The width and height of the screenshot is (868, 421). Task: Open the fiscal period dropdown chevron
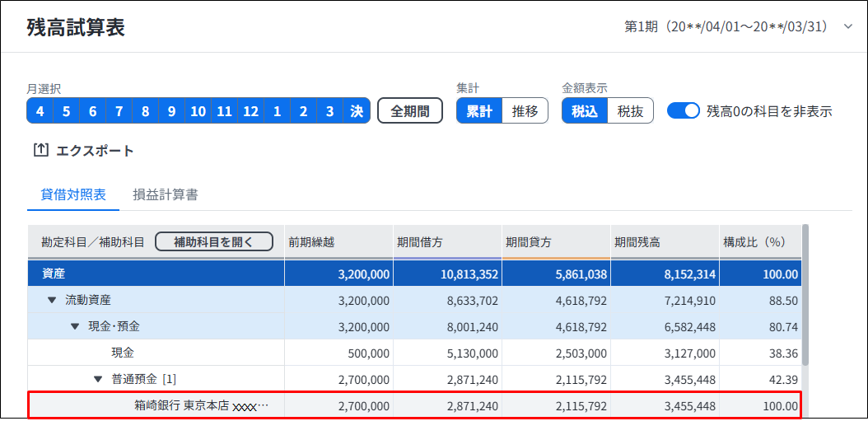847,27
